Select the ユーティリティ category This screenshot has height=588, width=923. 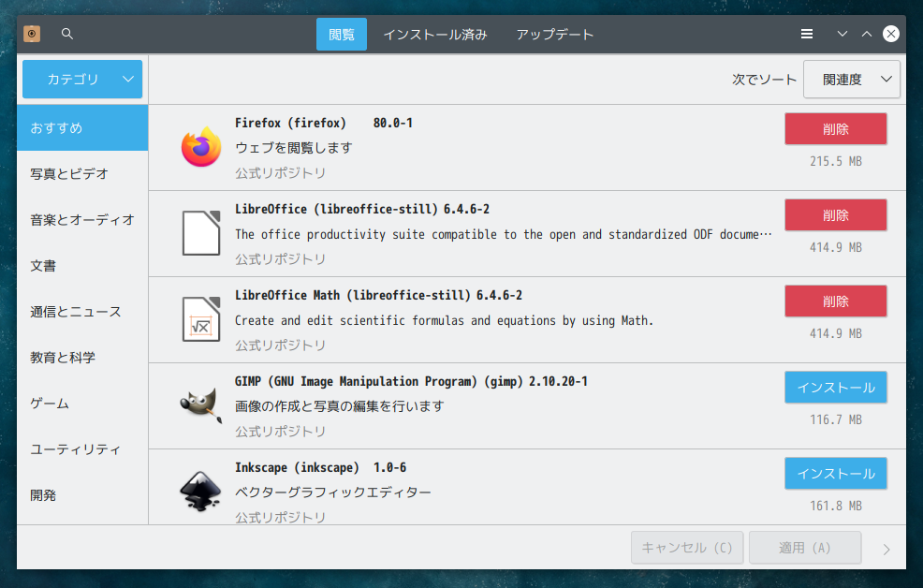82,449
